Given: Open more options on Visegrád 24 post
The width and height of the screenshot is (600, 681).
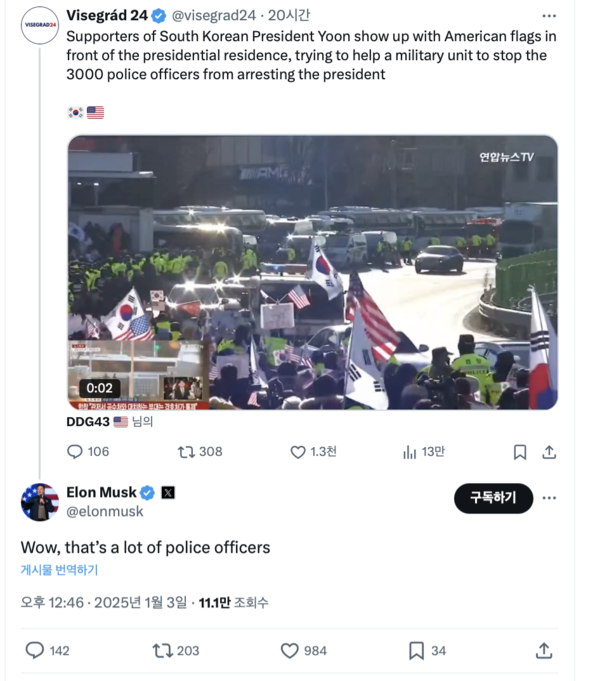Looking at the screenshot, I should click(x=549, y=16).
